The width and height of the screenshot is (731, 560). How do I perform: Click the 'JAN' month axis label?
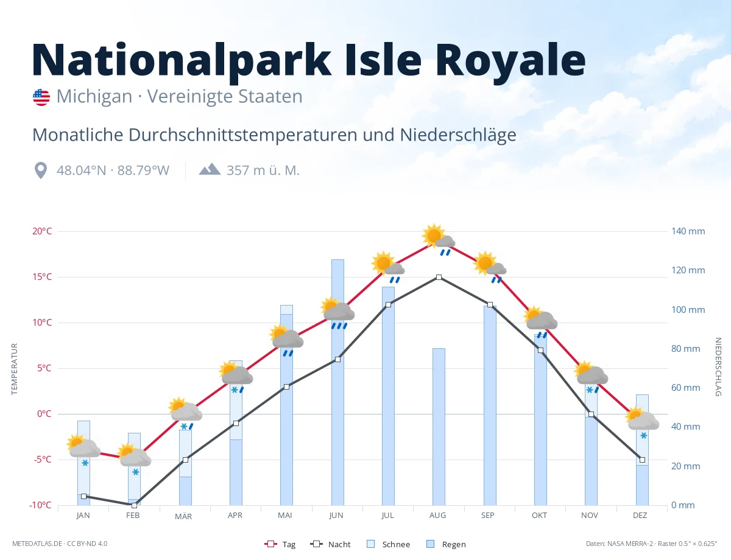(83, 515)
